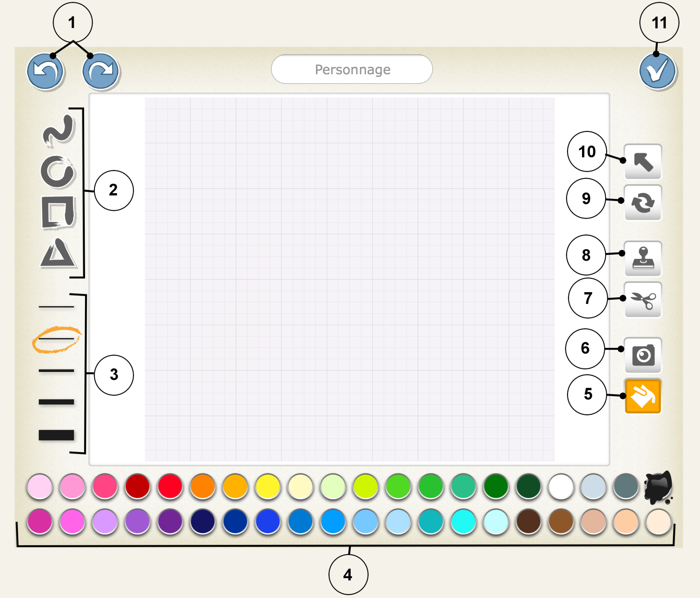Pick the yellow color swatch
The height and width of the screenshot is (598, 700).
(x=268, y=486)
